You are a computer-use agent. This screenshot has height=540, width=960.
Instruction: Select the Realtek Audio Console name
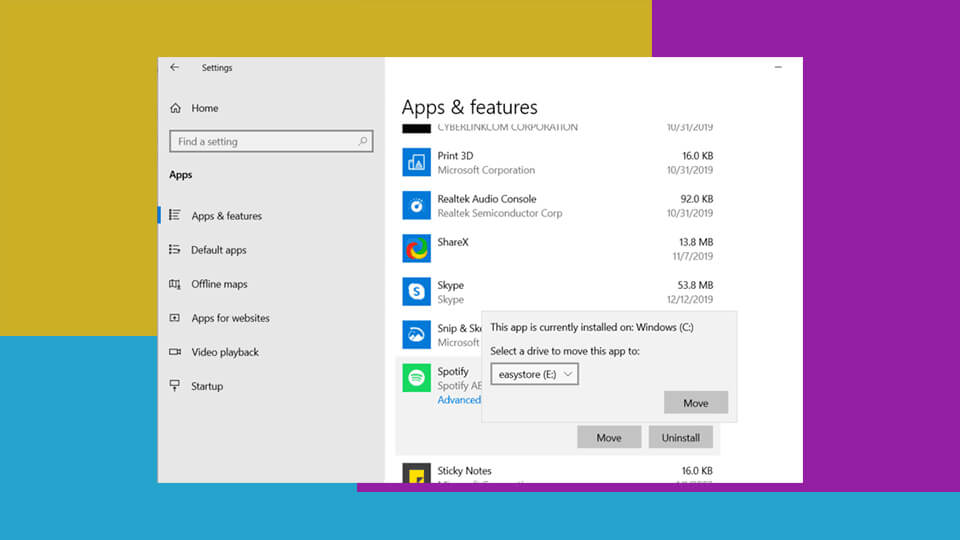tap(487, 199)
